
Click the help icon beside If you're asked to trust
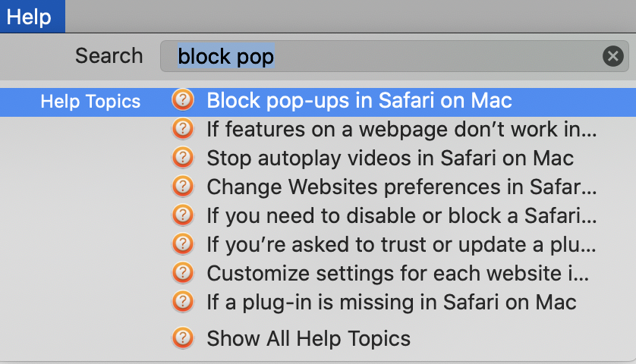183,244
